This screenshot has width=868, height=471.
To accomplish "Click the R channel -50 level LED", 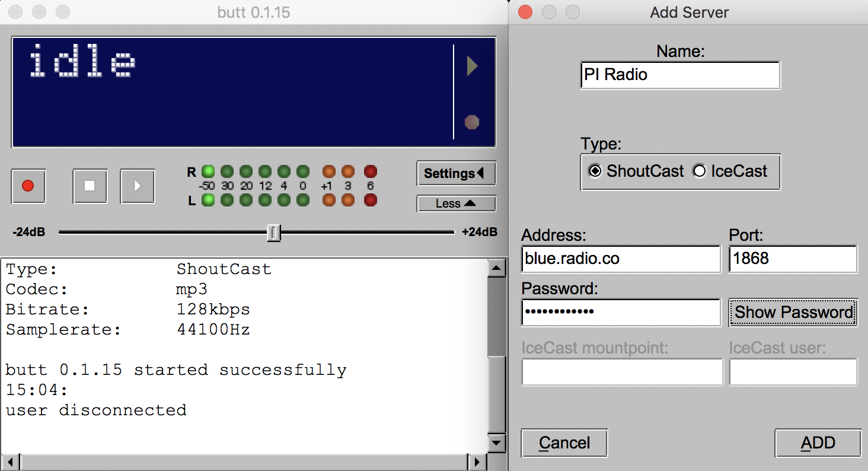I will click(x=208, y=172).
